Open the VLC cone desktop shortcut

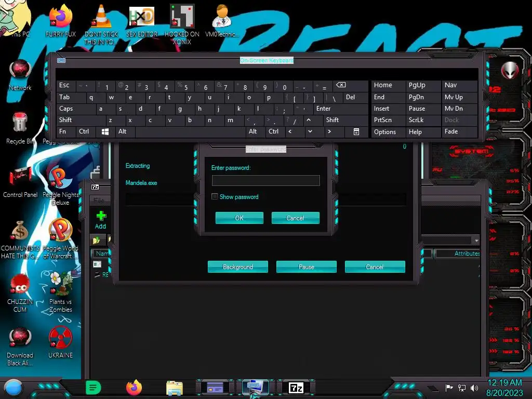tap(101, 24)
